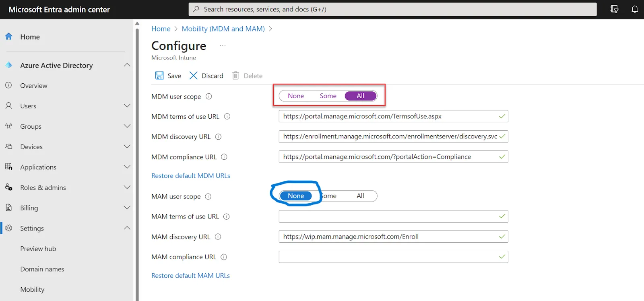Set MDM user scope to All
Image resolution: width=644 pixels, height=301 pixels.
[x=361, y=96]
